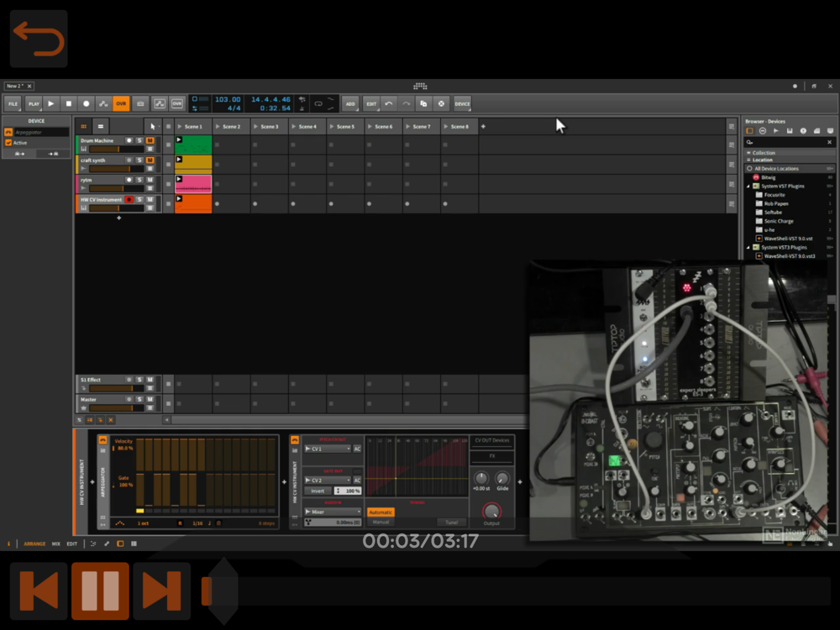Click the undo arrow in toolbar
Image resolution: width=840 pixels, height=630 pixels.
[388, 103]
